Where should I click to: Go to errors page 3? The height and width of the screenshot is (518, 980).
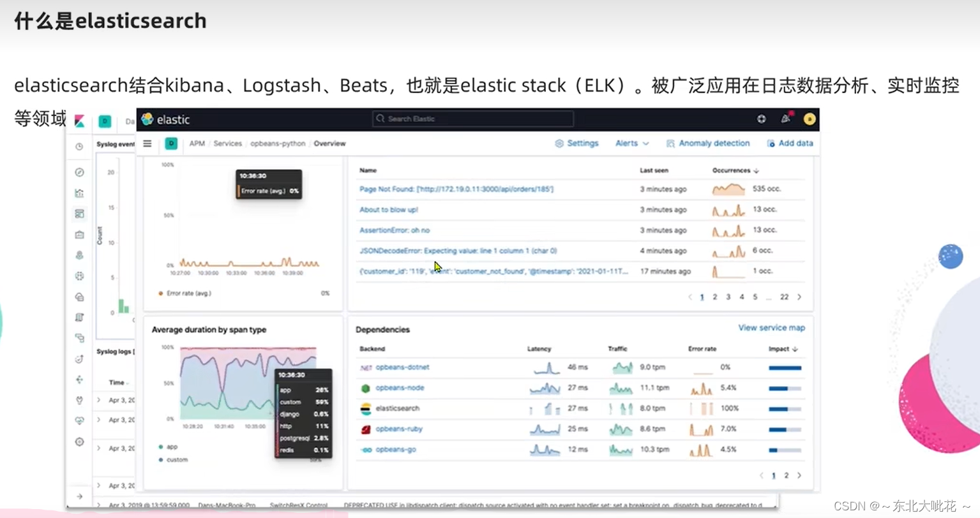[x=728, y=297]
